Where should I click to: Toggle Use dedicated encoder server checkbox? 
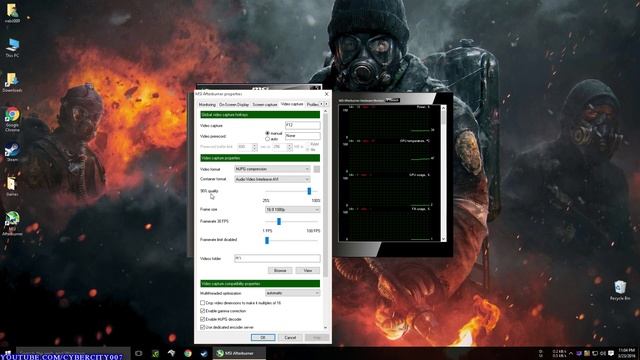point(202,327)
